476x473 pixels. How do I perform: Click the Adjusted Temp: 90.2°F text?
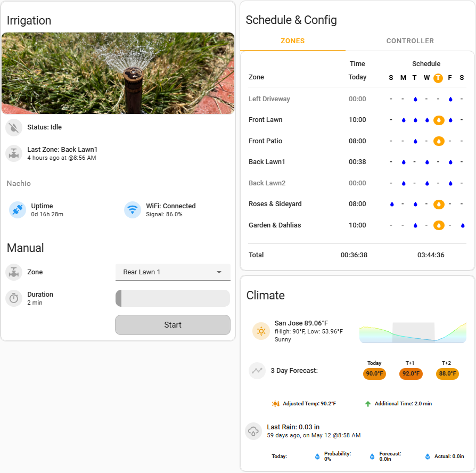(x=309, y=404)
